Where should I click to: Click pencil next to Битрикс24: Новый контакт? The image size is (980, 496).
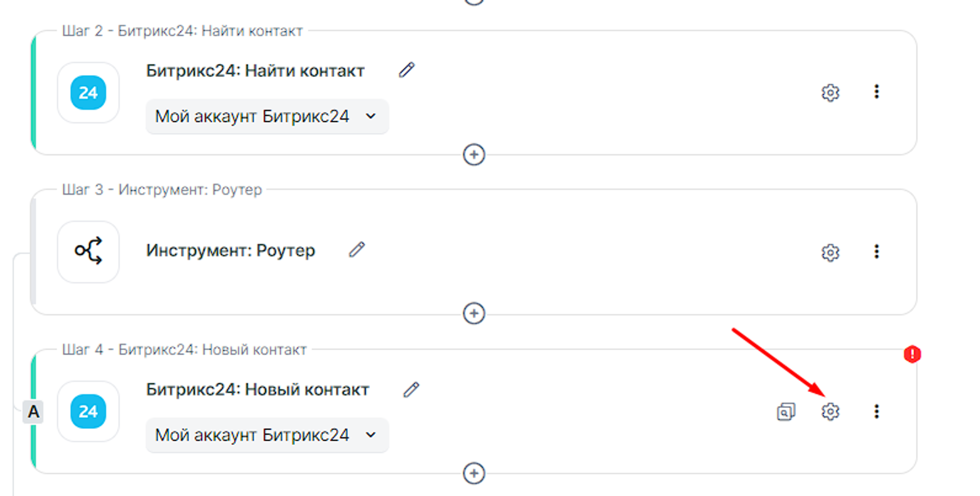click(411, 389)
